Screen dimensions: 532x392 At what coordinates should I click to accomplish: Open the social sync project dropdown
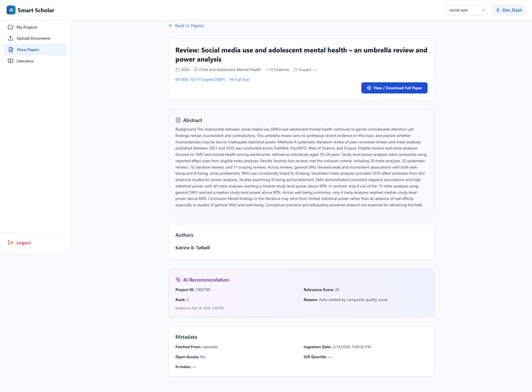point(466,10)
